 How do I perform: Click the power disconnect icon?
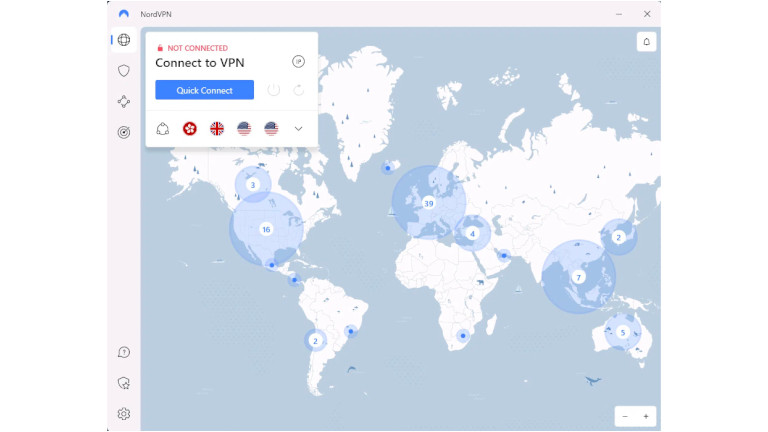tap(274, 90)
